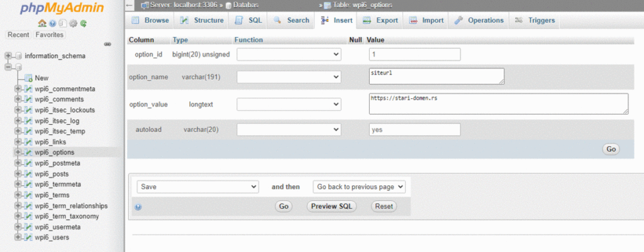Switch to the Structure tab
This screenshot has width=644, height=252.
pos(203,20)
